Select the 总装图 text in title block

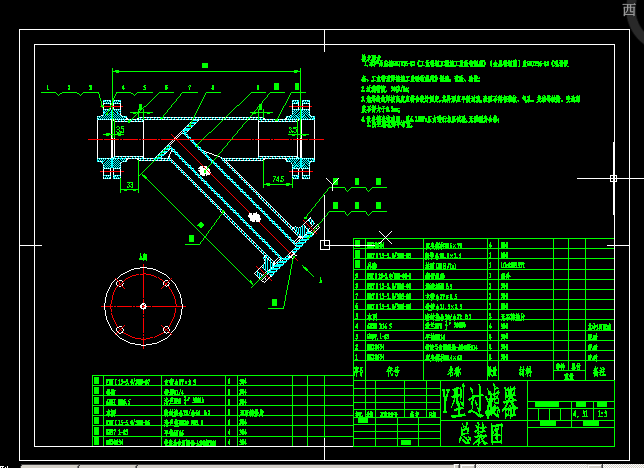click(x=481, y=434)
